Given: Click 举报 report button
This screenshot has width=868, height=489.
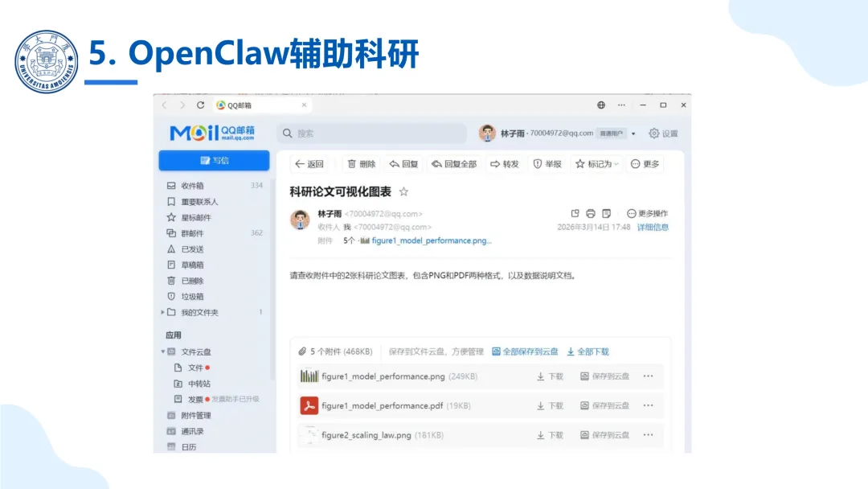Looking at the screenshot, I should coord(547,164).
